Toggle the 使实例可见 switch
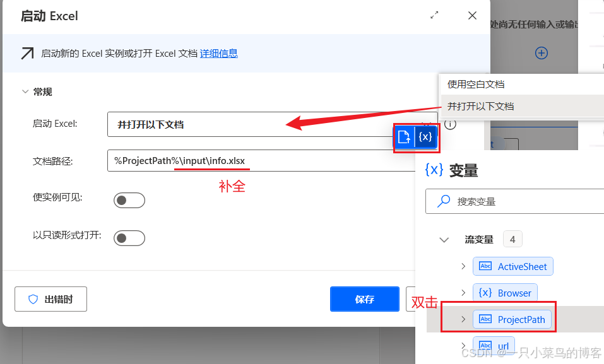This screenshot has height=364, width=604. tap(129, 201)
